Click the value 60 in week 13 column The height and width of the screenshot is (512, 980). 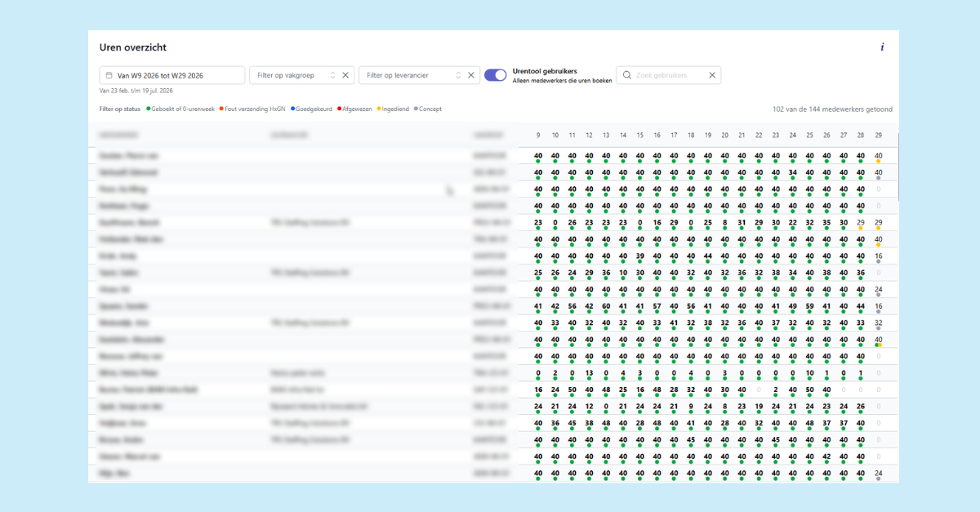tap(606, 306)
